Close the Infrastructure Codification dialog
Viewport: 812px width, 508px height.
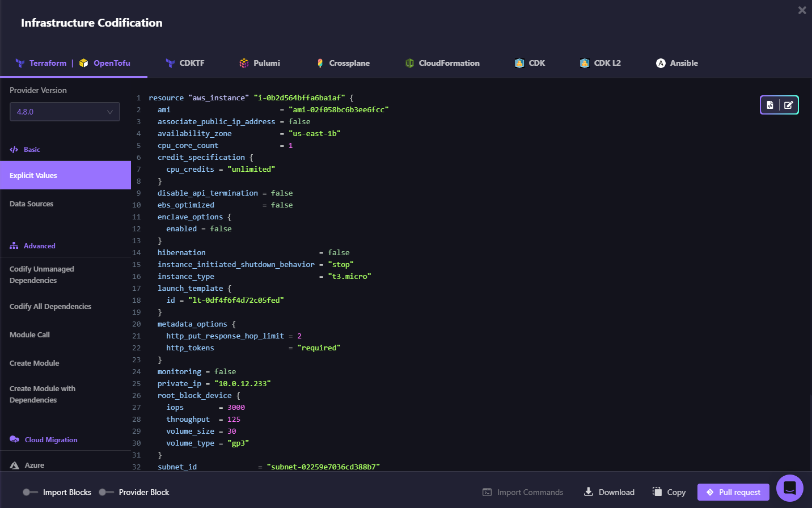click(802, 10)
